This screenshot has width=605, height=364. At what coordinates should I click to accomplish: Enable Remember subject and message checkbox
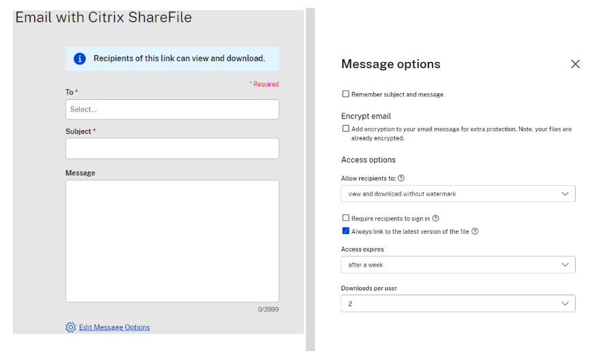point(345,94)
